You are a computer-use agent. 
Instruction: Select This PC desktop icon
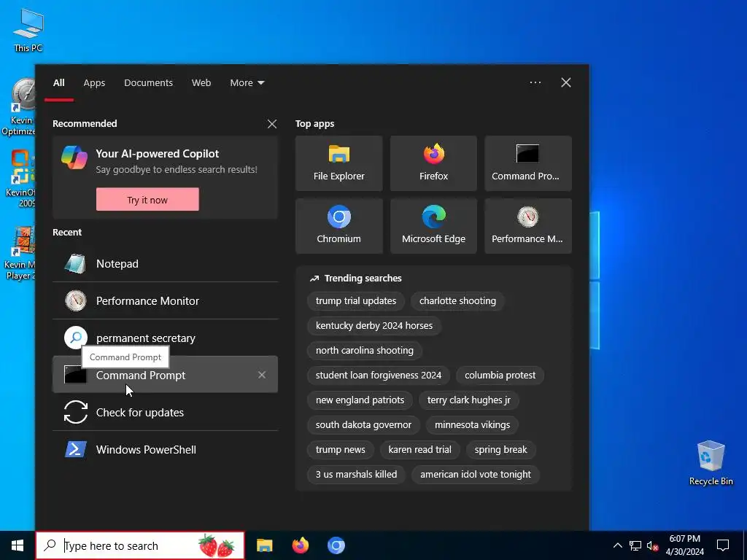28,29
